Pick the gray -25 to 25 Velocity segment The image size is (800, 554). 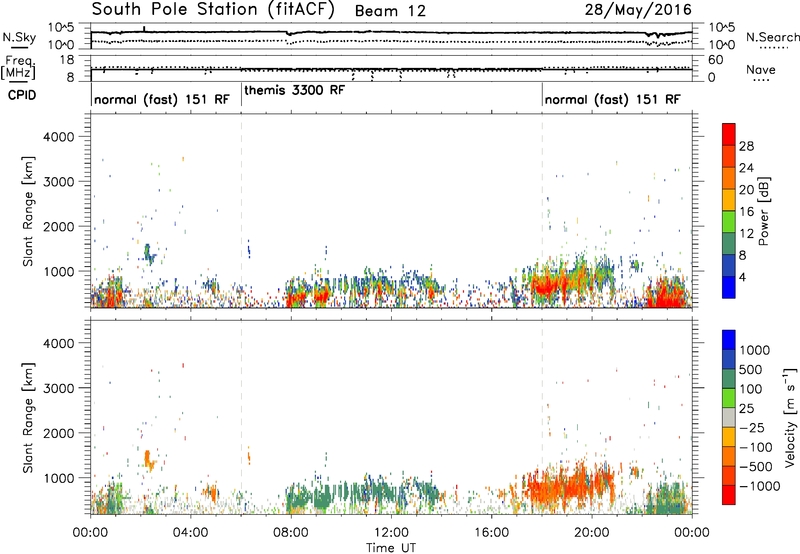coord(729,418)
